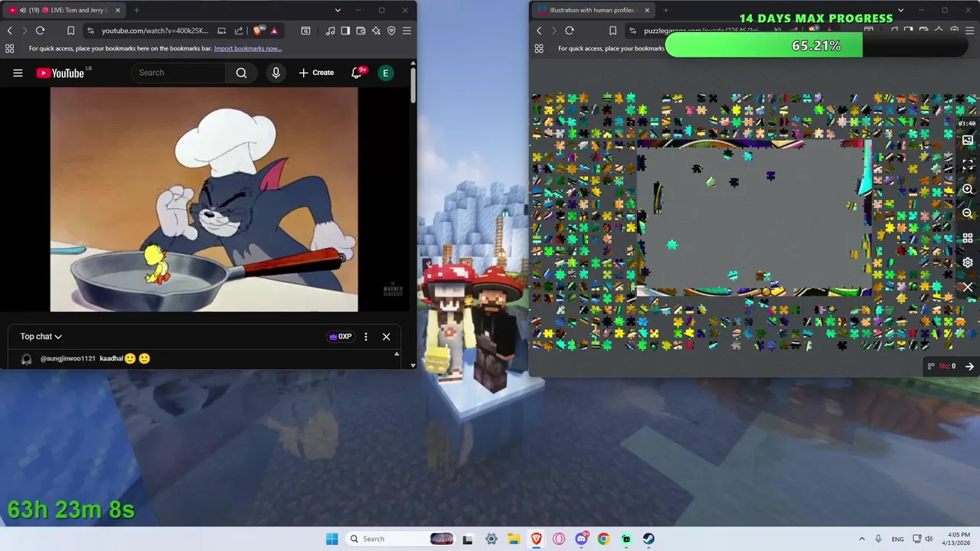Open YouTube notifications bell
This screenshot has width=980, height=551.
(357, 73)
